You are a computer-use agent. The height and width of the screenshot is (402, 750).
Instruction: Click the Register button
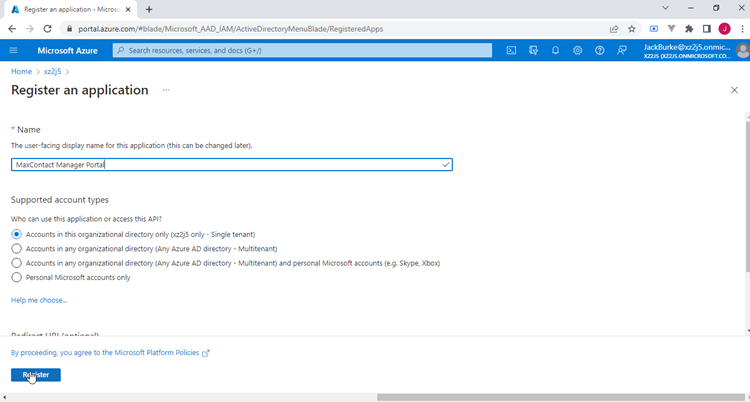[x=36, y=375]
